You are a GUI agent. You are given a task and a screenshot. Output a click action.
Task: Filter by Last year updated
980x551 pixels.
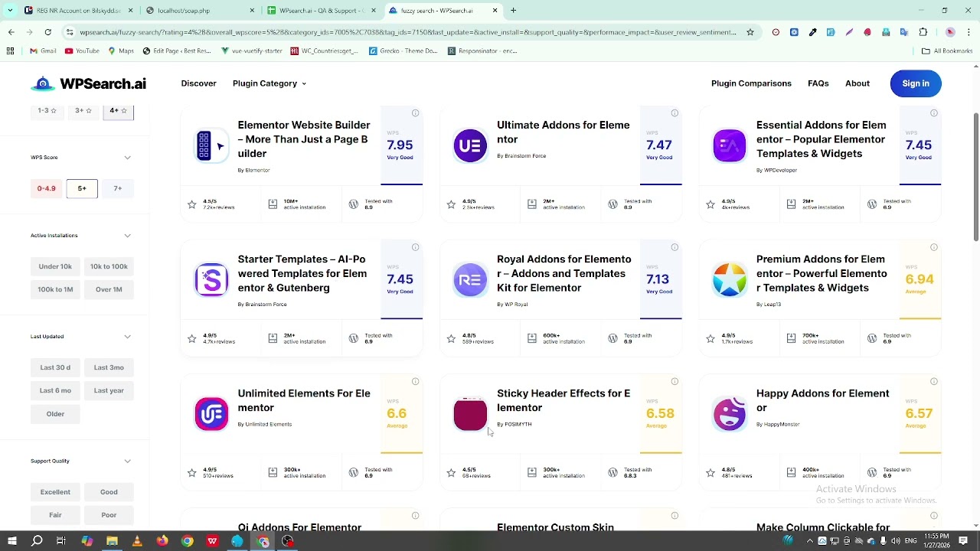pyautogui.click(x=109, y=390)
